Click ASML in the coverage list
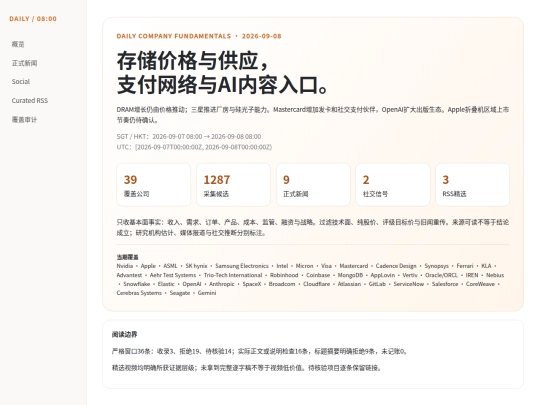Screen dimensions: 540x405 click(x=170, y=266)
